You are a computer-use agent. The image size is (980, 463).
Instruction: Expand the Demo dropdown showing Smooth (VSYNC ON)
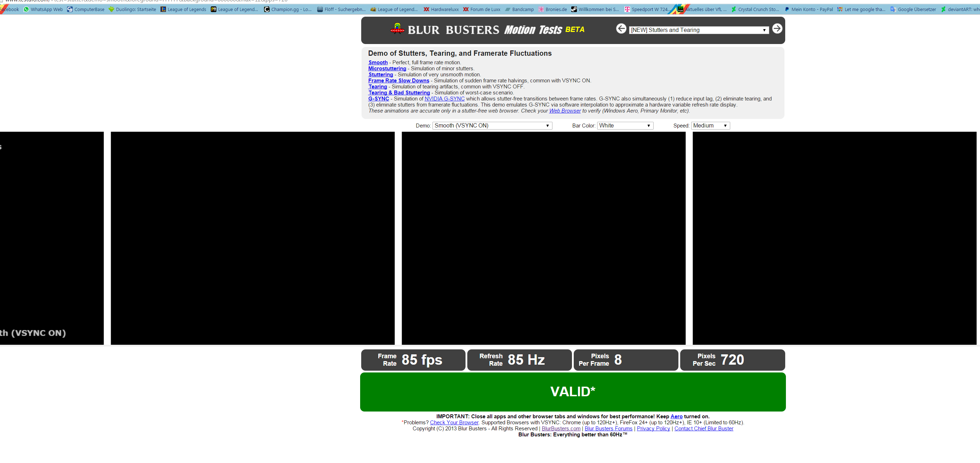pos(492,126)
